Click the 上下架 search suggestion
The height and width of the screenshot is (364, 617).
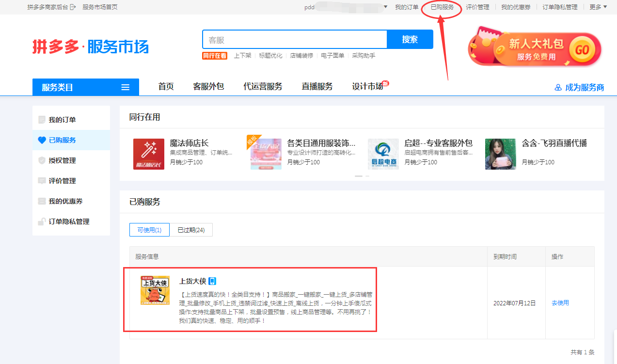tap(242, 56)
